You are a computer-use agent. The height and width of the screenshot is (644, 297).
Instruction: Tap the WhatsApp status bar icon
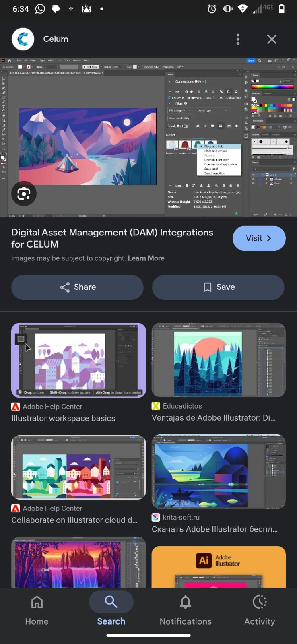tap(40, 9)
